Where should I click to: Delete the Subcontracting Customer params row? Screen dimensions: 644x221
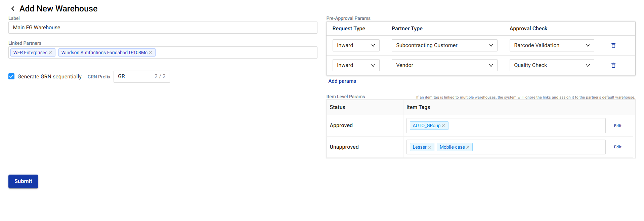tap(613, 45)
